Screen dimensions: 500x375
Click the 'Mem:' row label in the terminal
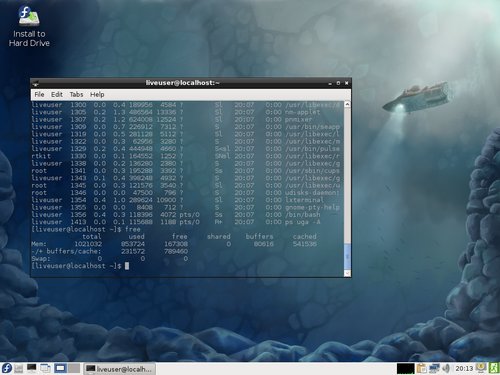[39, 244]
